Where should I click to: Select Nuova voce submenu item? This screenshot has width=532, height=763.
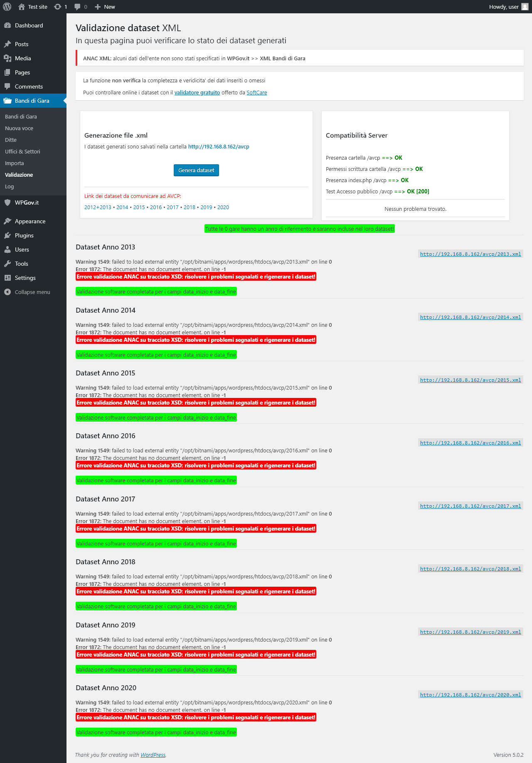pos(19,128)
